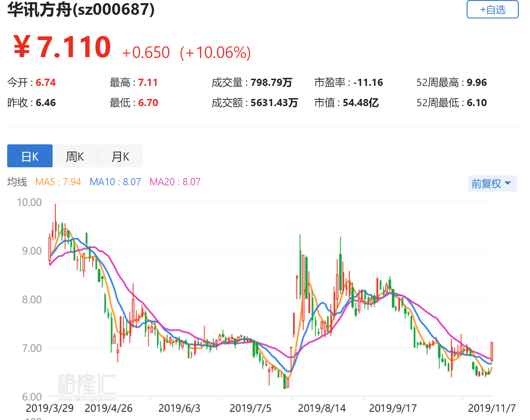Click the 2019/11/7 date axis label
The image size is (530, 420).
point(492,408)
